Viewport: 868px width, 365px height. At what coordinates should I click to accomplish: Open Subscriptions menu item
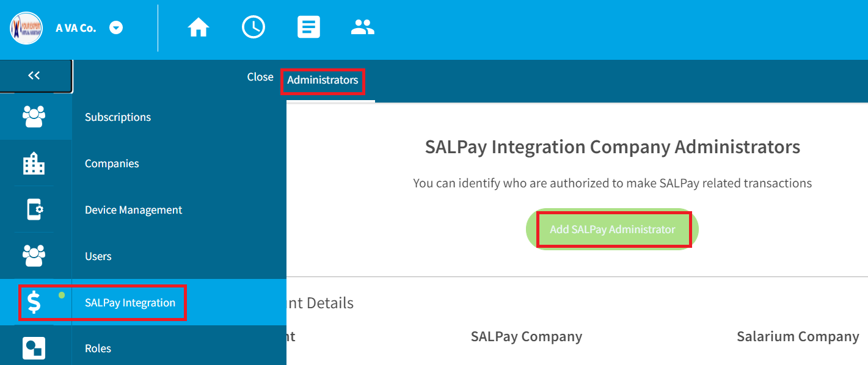coord(118,117)
